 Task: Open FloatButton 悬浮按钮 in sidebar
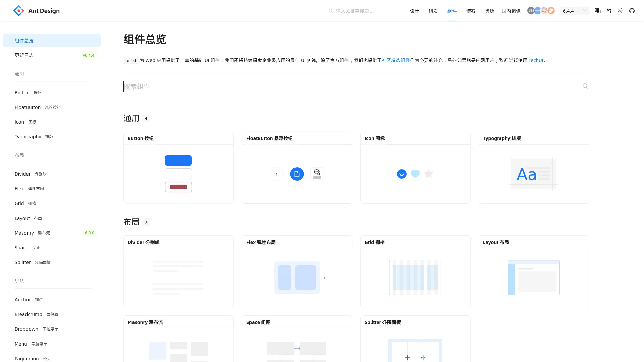[x=52, y=107]
